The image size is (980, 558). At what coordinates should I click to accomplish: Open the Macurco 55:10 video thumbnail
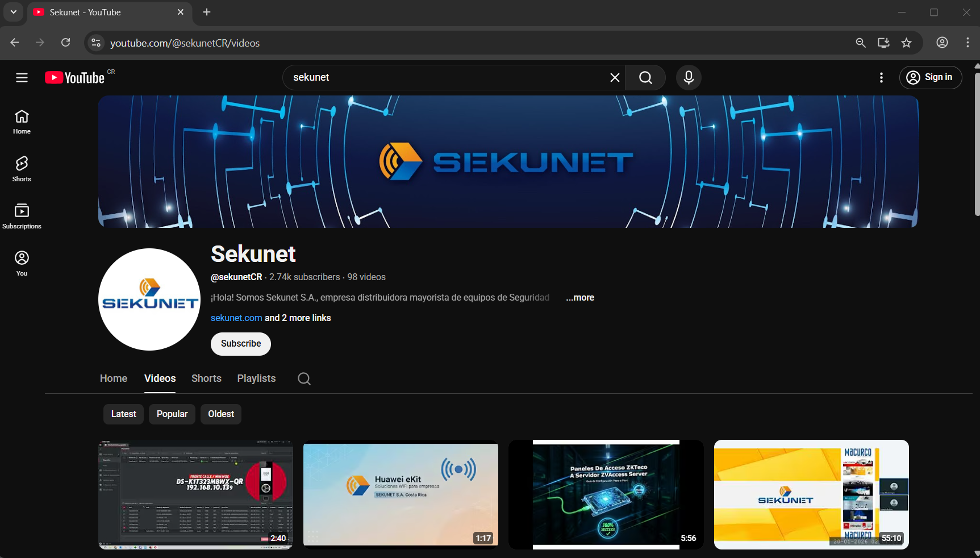(x=811, y=494)
